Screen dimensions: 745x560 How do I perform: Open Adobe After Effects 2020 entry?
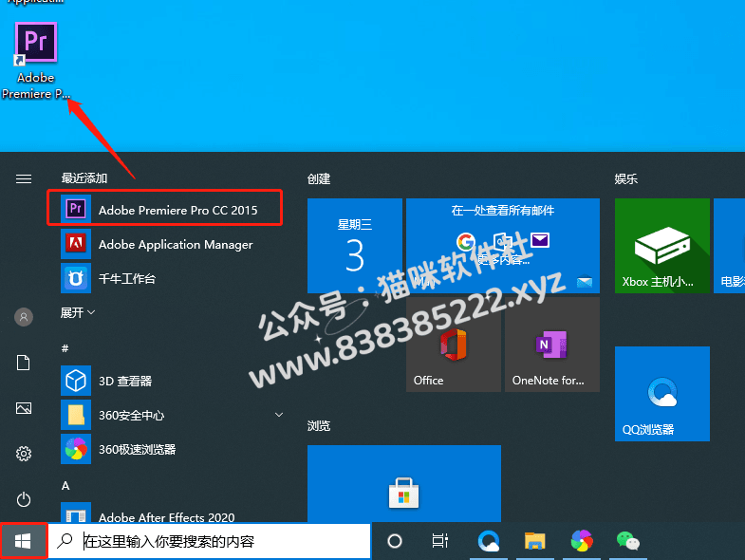coord(171,513)
